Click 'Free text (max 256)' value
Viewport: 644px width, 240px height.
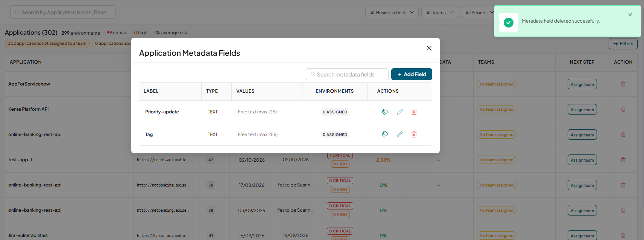[x=258, y=135]
